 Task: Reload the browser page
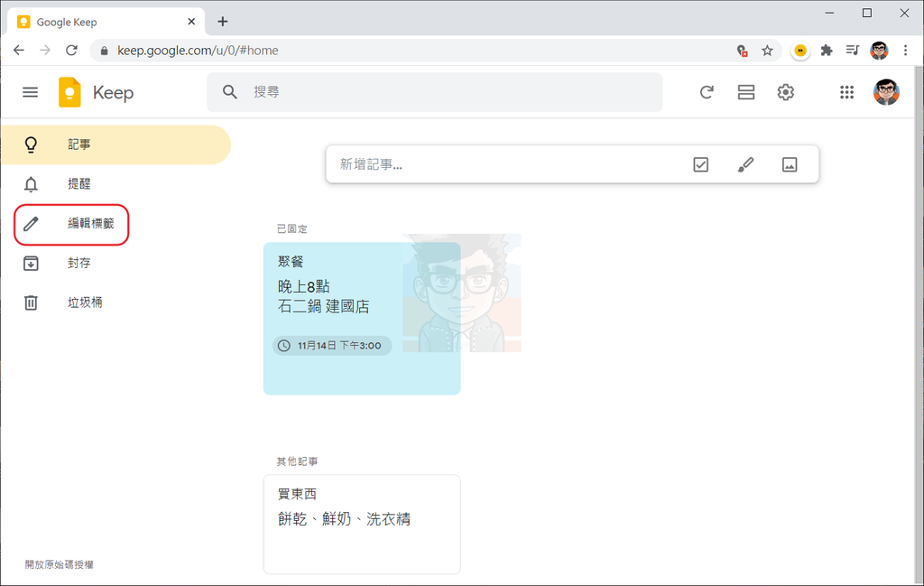[71, 50]
